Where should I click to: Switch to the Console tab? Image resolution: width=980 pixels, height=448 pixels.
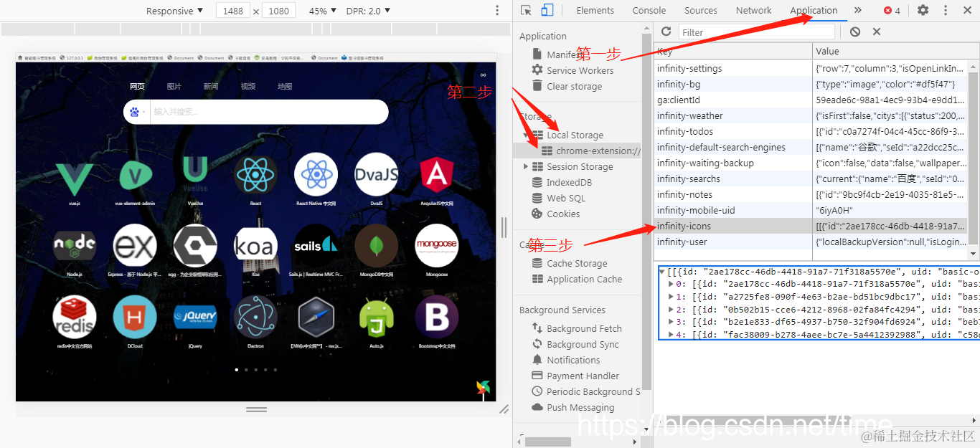649,10
